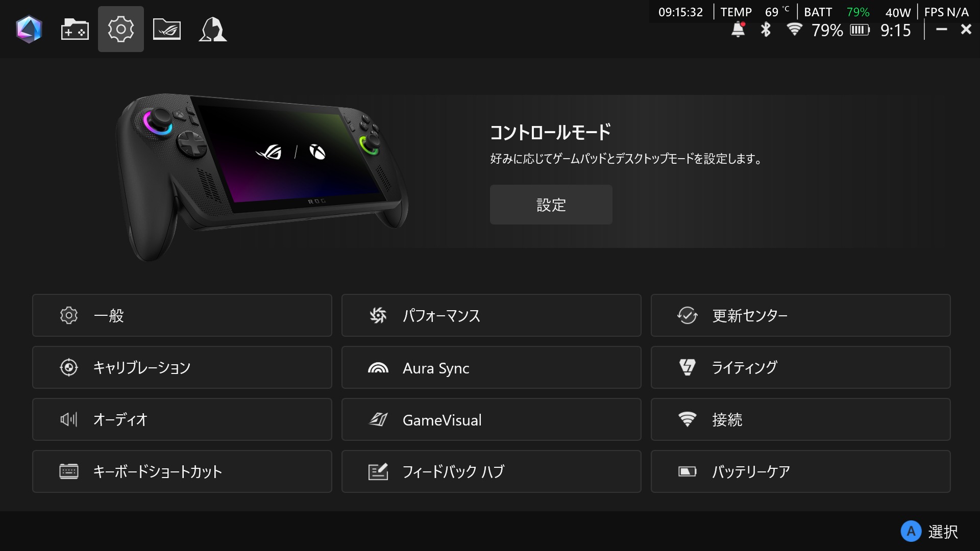Open the game library controller icon
This screenshot has height=551, width=980.
(75, 29)
